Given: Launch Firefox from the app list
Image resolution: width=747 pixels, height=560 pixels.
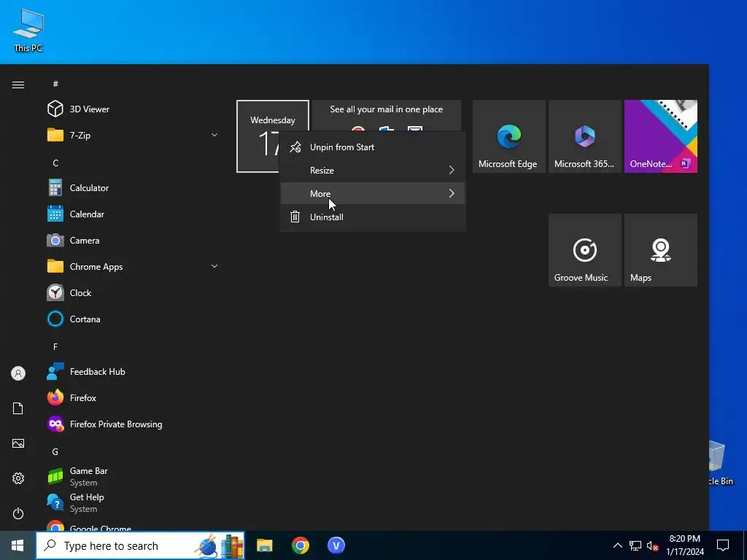Looking at the screenshot, I should tap(133, 397).
